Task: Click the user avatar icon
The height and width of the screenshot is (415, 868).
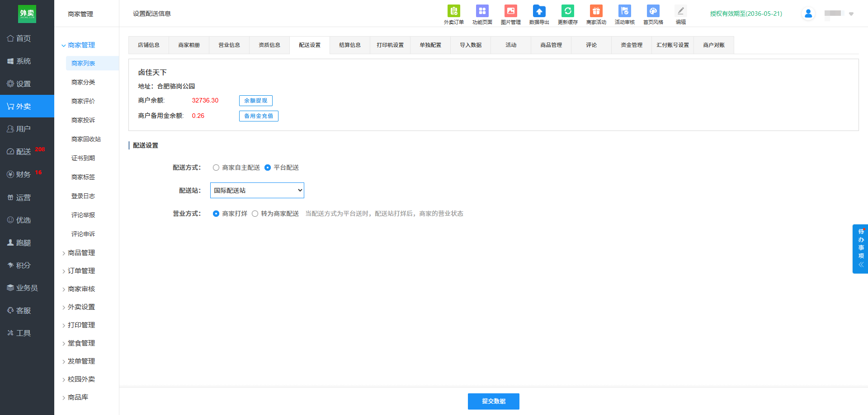Action: [x=808, y=14]
